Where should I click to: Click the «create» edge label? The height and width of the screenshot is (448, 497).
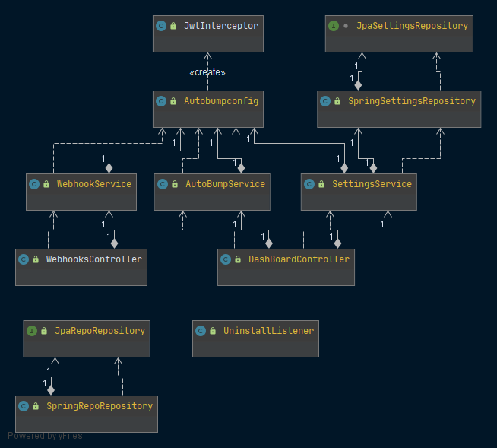point(207,72)
